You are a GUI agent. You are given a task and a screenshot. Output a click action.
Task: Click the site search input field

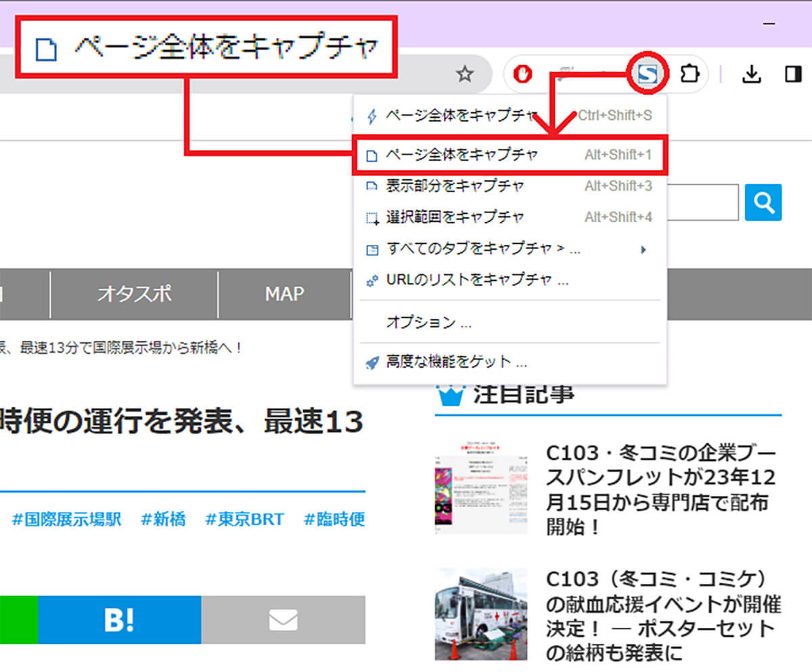(702, 202)
